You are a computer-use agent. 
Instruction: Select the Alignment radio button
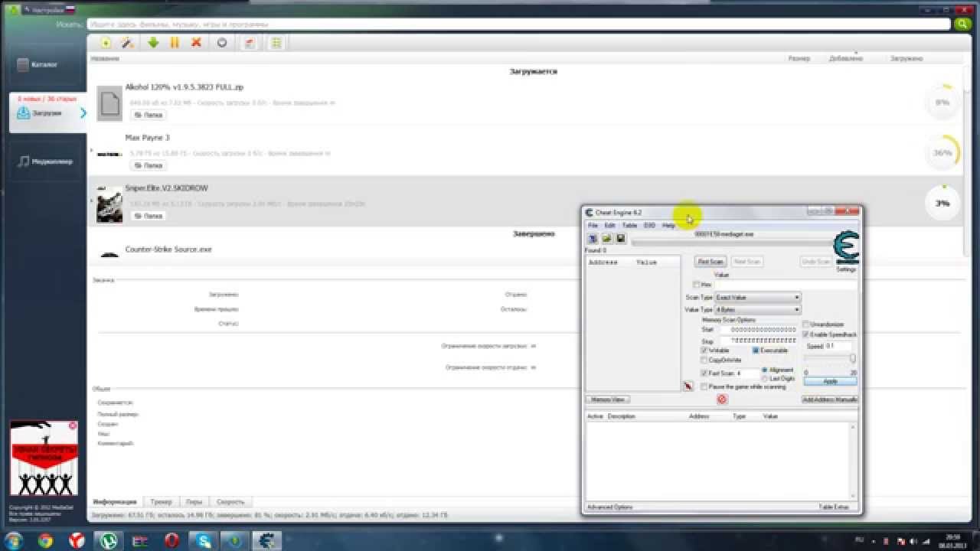(765, 370)
